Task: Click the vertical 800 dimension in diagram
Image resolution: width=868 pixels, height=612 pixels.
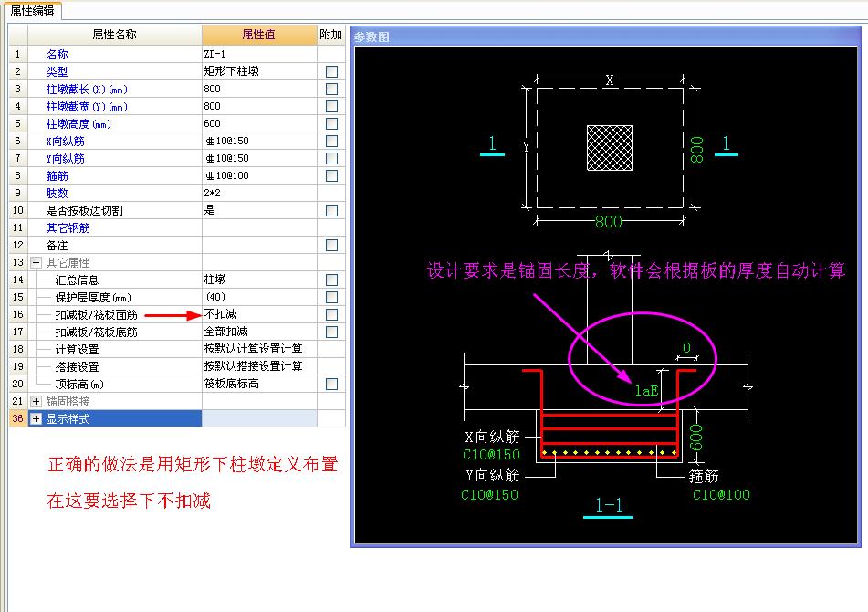Action: point(697,150)
